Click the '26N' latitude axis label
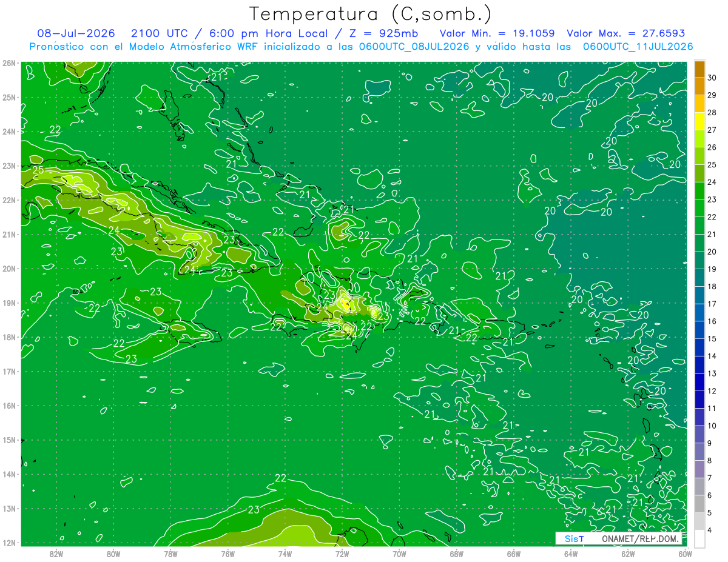This screenshot has width=728, height=562. pos(9,63)
